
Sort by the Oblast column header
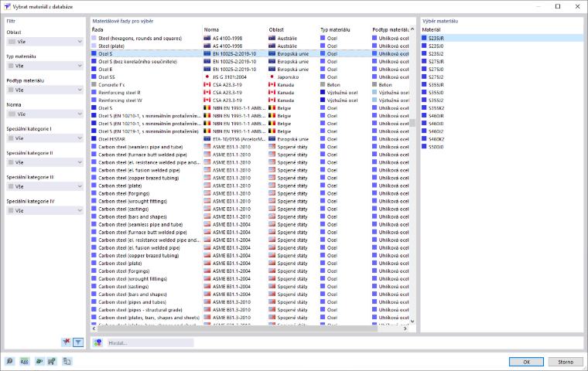coord(292,29)
